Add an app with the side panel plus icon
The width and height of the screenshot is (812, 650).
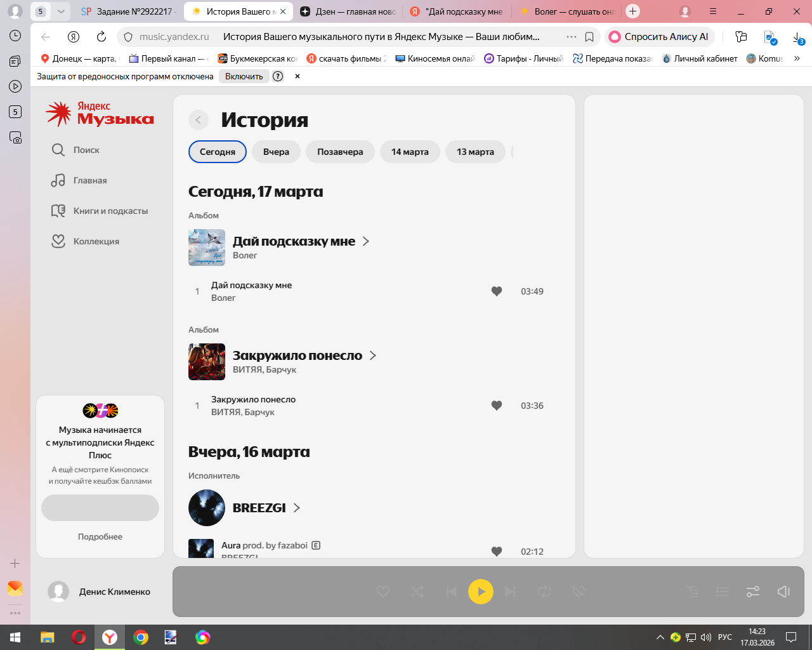coord(15,563)
